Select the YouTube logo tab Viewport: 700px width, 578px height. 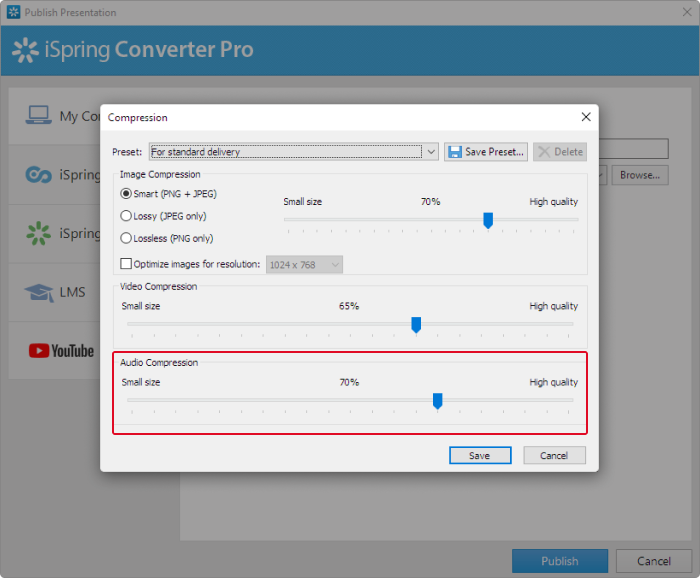pyautogui.click(x=62, y=351)
